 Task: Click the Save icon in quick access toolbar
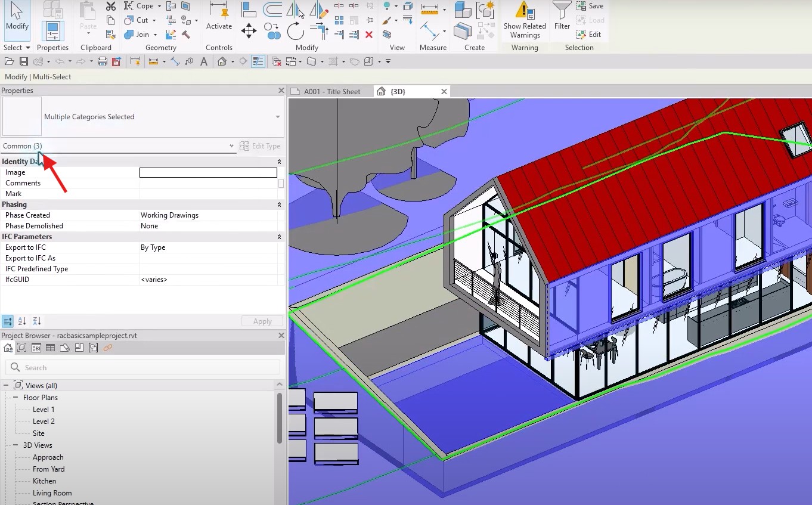click(x=24, y=61)
